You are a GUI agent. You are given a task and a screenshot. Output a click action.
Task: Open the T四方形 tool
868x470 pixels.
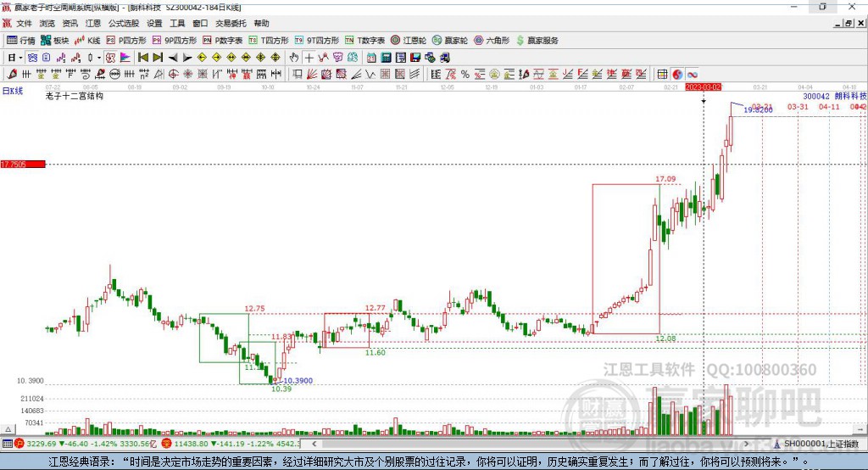click(x=269, y=41)
